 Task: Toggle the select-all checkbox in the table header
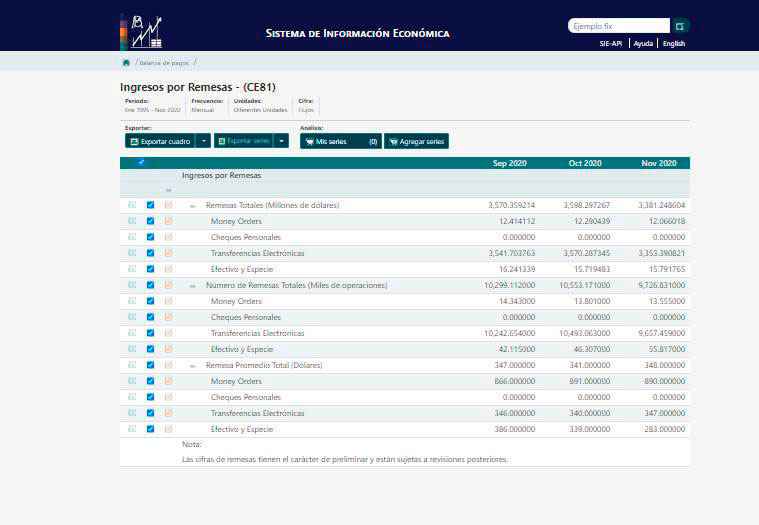coord(141,162)
